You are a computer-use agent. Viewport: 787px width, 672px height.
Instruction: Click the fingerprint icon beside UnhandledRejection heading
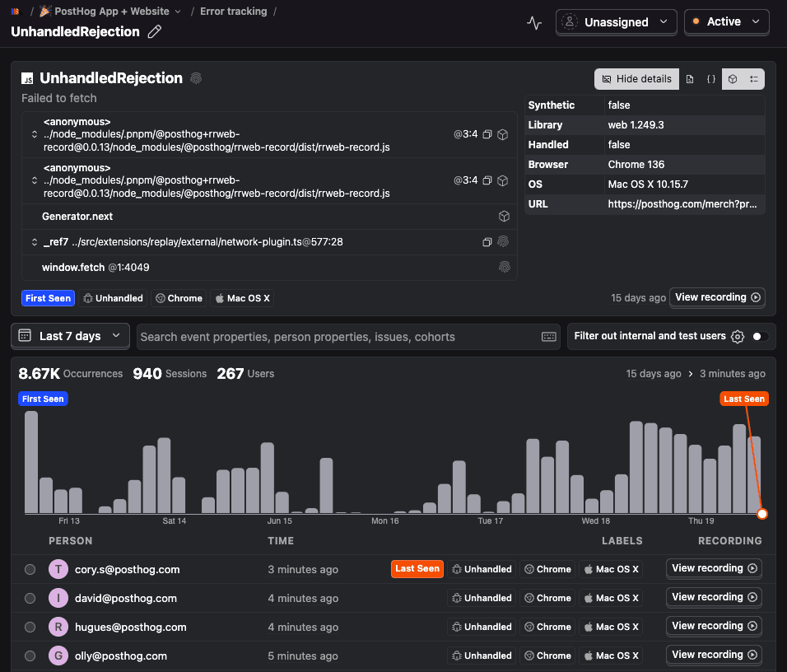pyautogui.click(x=196, y=78)
